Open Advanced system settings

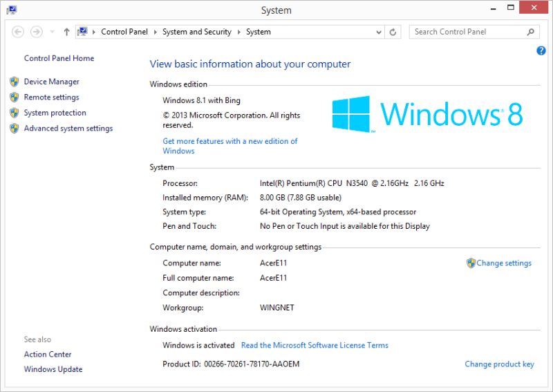click(68, 128)
